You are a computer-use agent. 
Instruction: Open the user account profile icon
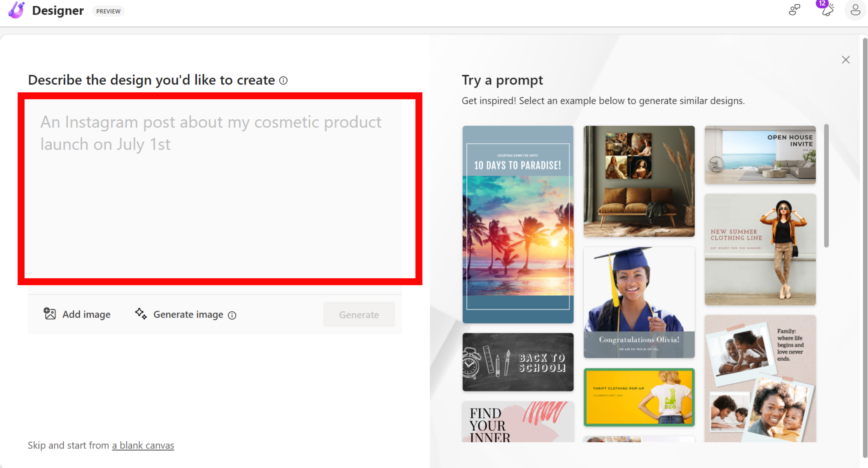click(x=855, y=10)
